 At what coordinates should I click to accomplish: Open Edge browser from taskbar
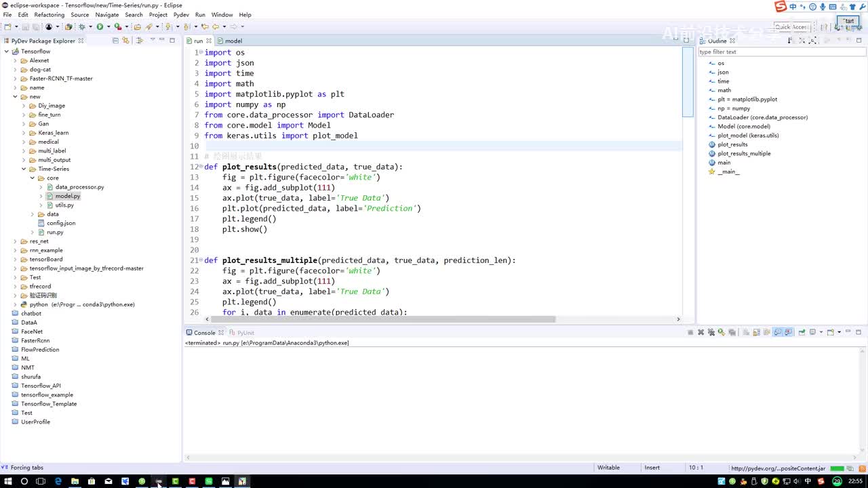pos(58,481)
